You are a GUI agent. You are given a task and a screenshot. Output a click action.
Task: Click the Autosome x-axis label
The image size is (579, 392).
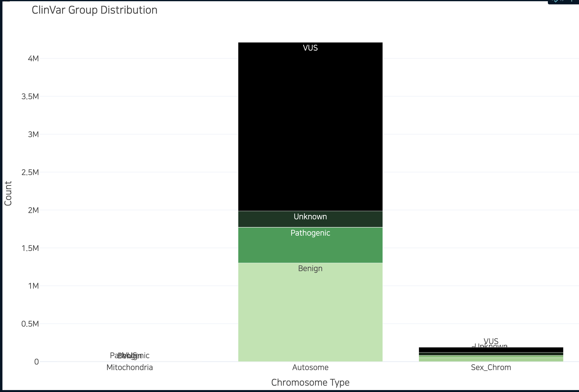click(x=310, y=367)
